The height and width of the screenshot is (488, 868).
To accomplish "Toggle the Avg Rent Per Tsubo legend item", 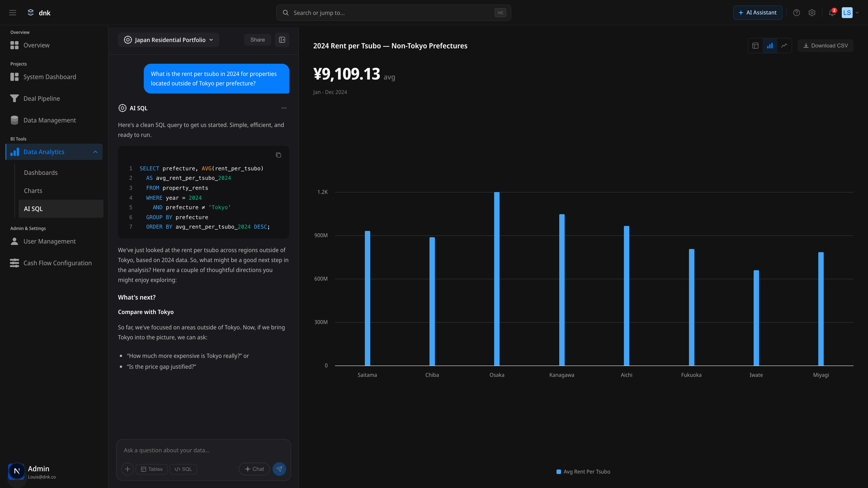I will pyautogui.click(x=583, y=472).
